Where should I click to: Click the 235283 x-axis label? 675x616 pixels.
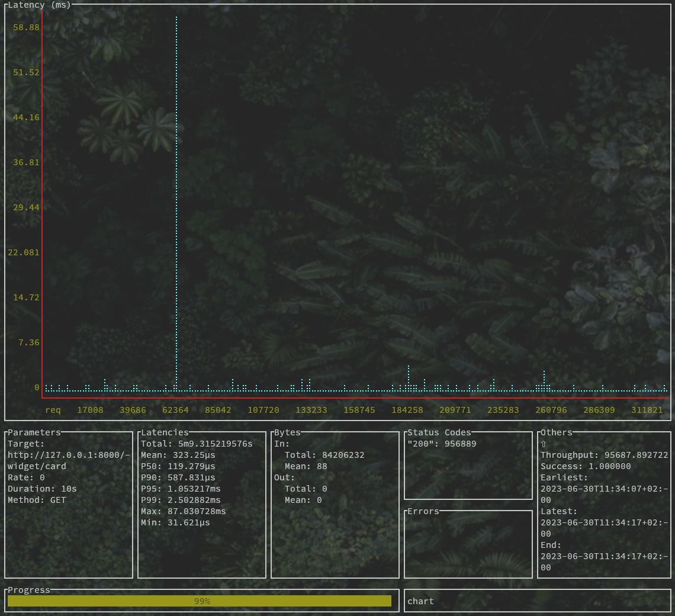503,410
